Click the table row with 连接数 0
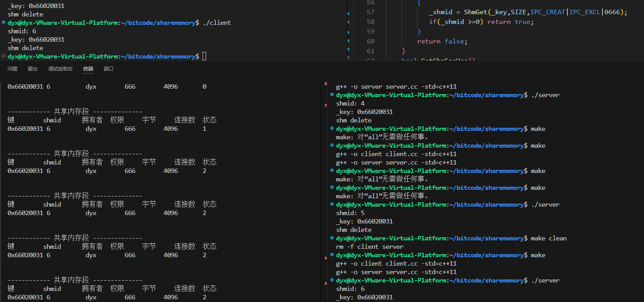 107,86
